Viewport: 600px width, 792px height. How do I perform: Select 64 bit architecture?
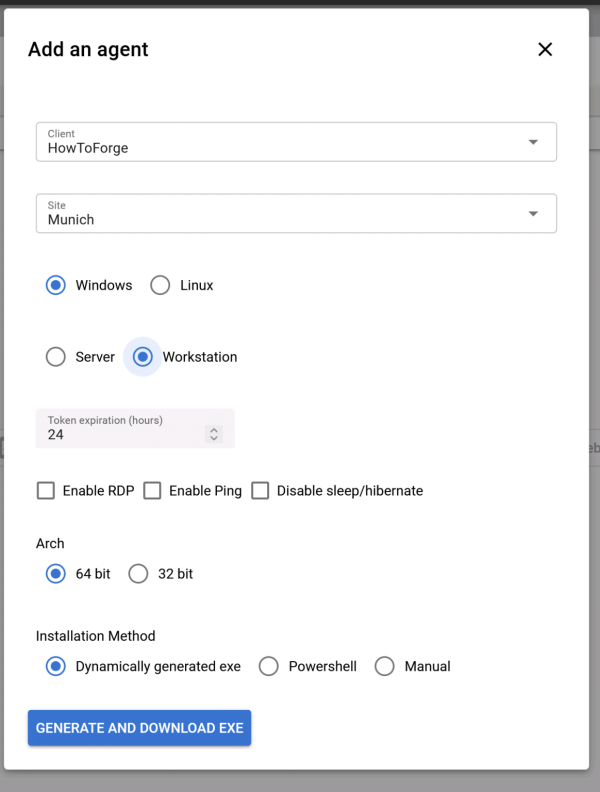click(56, 574)
